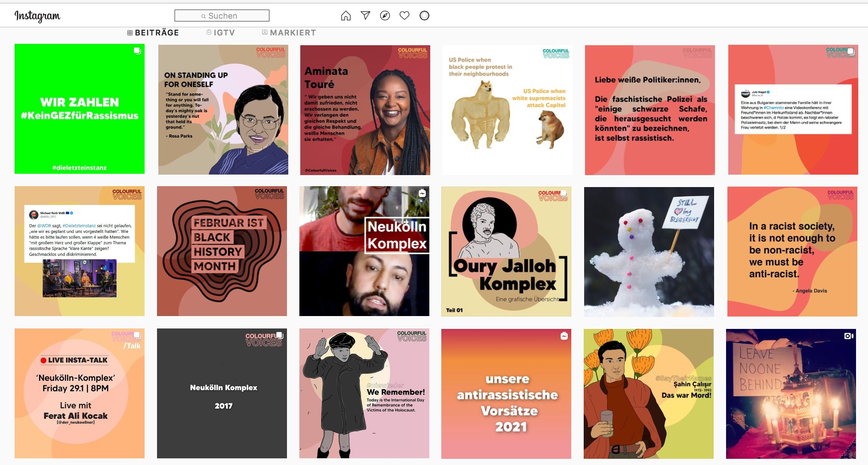This screenshot has height=465, width=868.
Task: Open direct messages paper plane icon
Action: (x=365, y=16)
